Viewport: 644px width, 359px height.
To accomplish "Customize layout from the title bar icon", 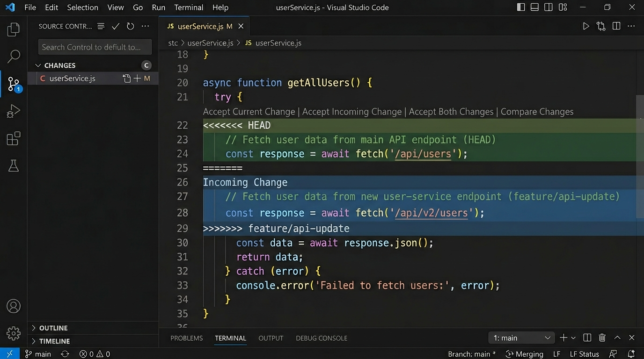I will coord(563,7).
